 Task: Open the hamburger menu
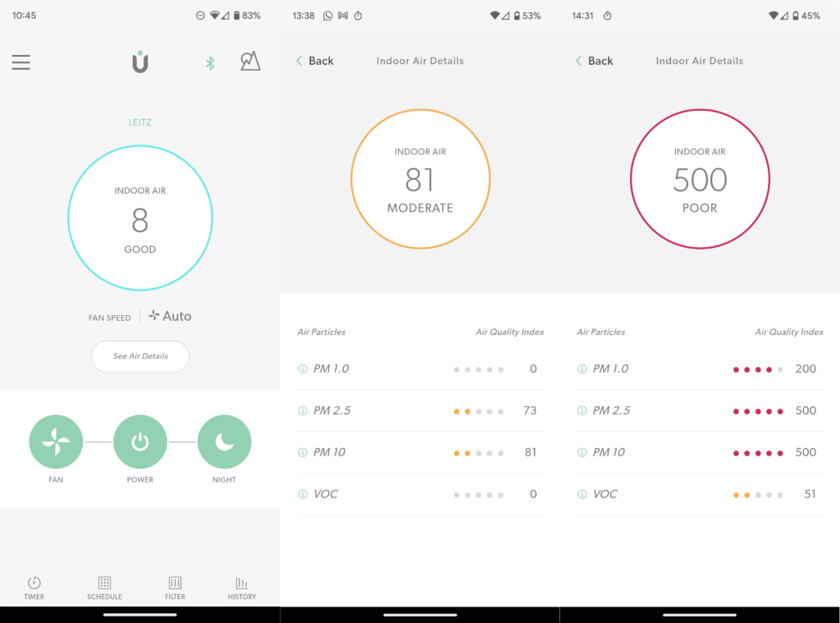point(21,62)
